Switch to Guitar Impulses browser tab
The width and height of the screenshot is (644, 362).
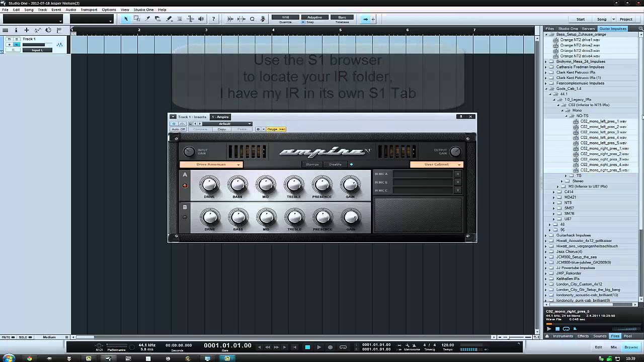[x=613, y=29]
